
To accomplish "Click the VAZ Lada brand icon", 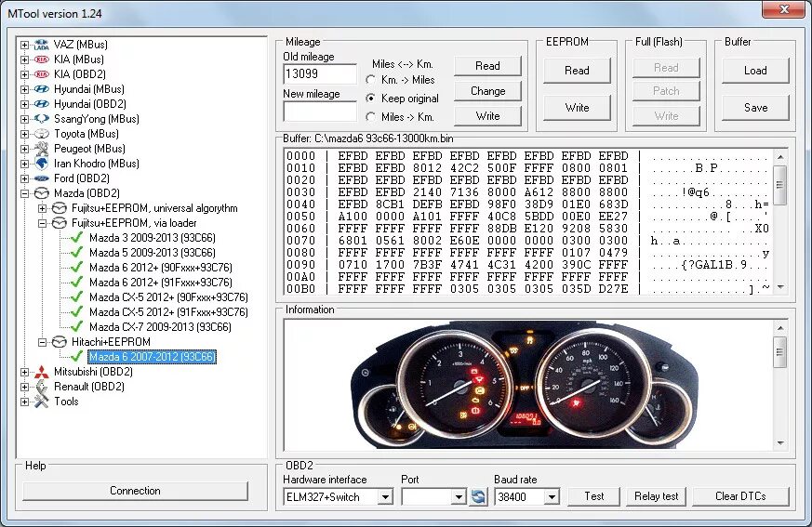I will pyautogui.click(x=42, y=45).
